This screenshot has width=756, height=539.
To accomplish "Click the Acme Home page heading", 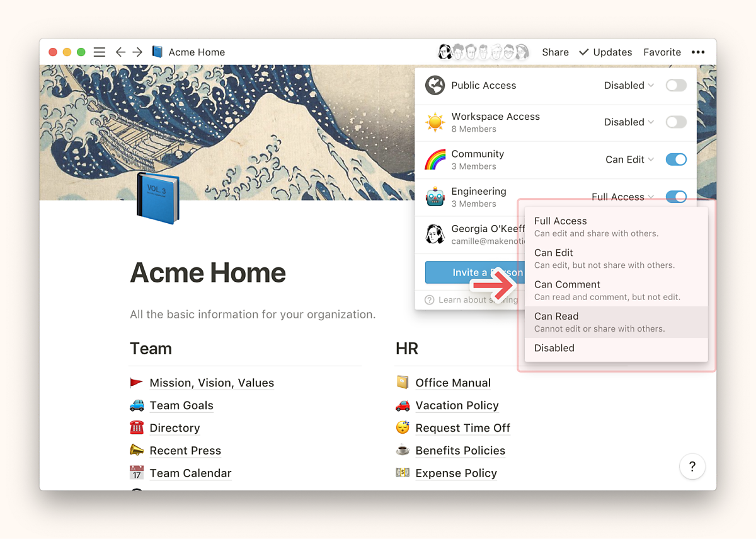I will click(208, 273).
